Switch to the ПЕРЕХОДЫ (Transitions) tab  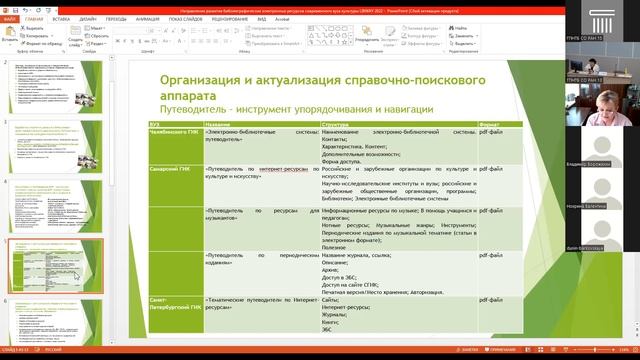(116, 19)
